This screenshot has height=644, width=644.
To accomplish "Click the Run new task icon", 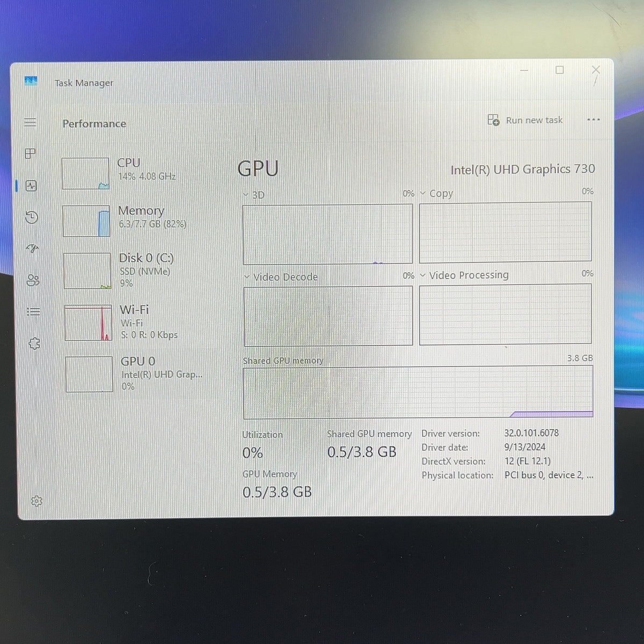I will point(493,120).
